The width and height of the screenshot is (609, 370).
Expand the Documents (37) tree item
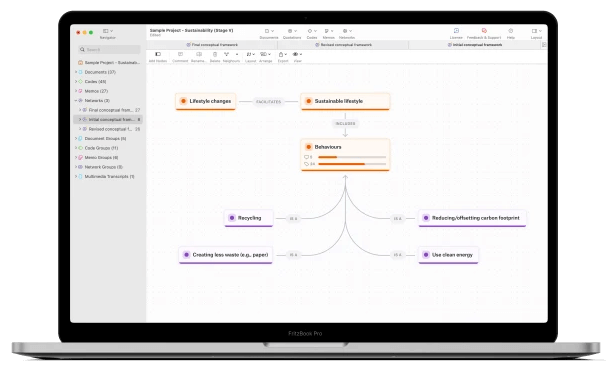[x=76, y=72]
